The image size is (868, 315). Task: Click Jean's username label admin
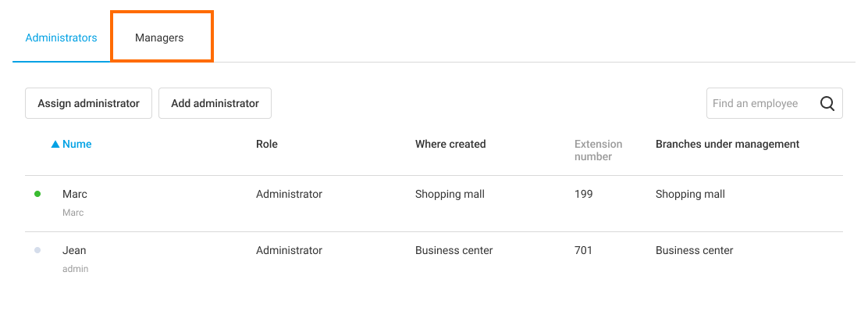(75, 269)
